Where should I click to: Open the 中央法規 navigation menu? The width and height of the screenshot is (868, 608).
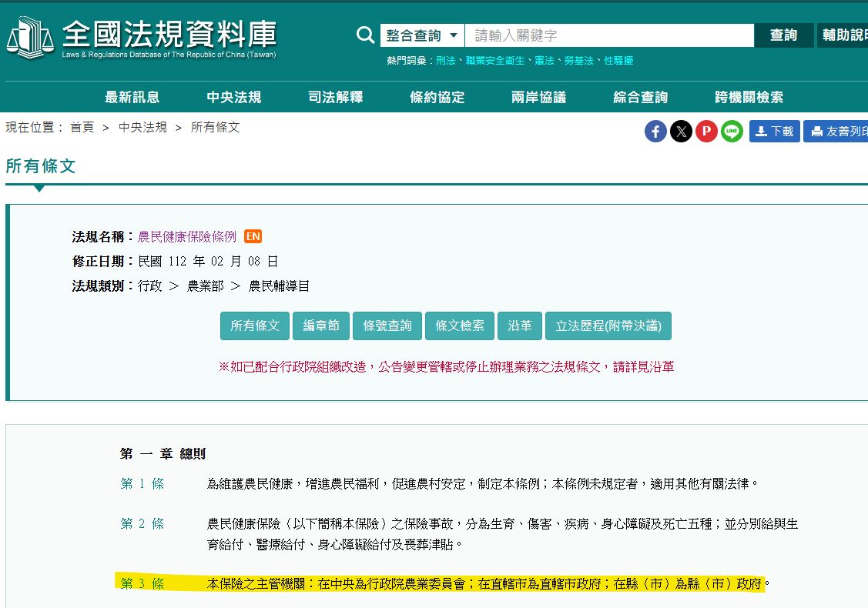point(234,97)
